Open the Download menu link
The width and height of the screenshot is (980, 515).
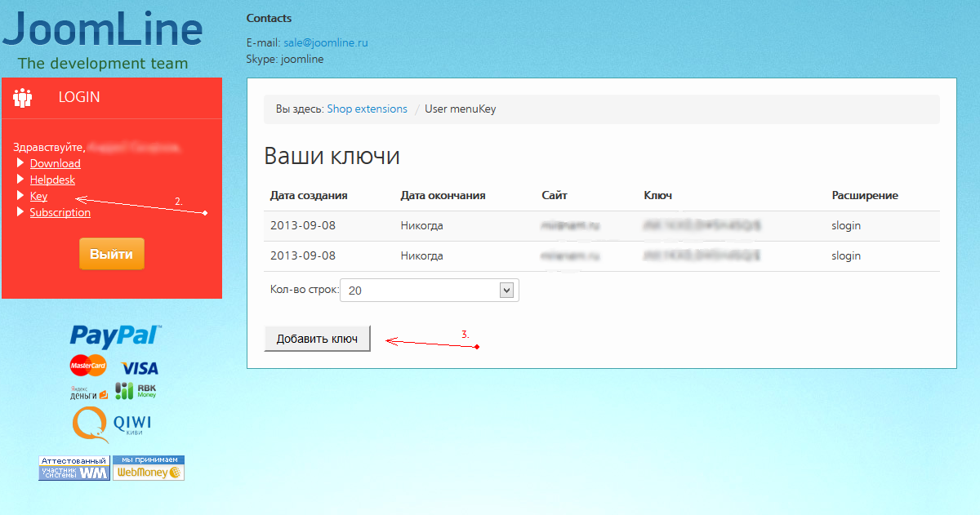pyautogui.click(x=55, y=163)
